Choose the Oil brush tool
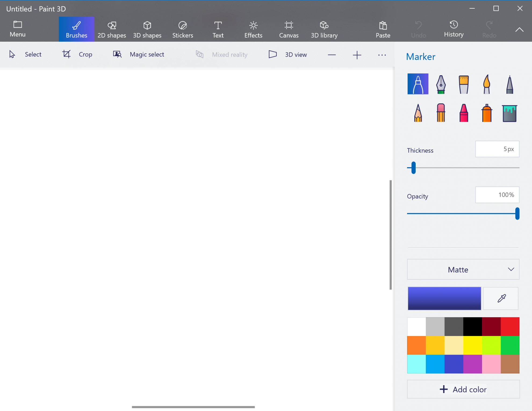 463,84
